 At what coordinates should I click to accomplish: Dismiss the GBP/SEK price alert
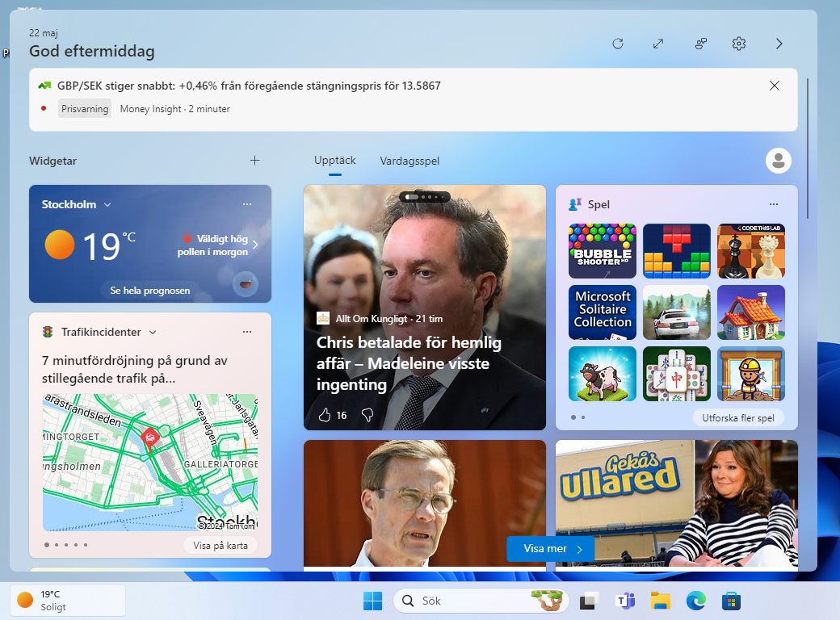coord(775,86)
